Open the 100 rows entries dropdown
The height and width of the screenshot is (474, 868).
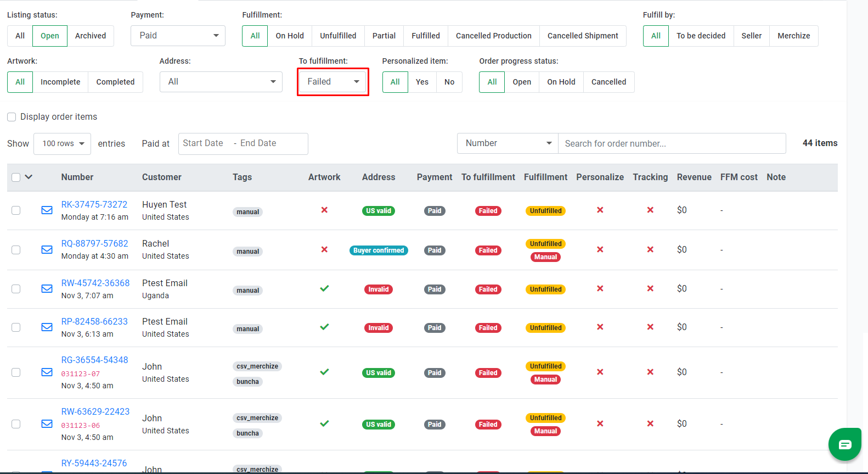pos(63,144)
